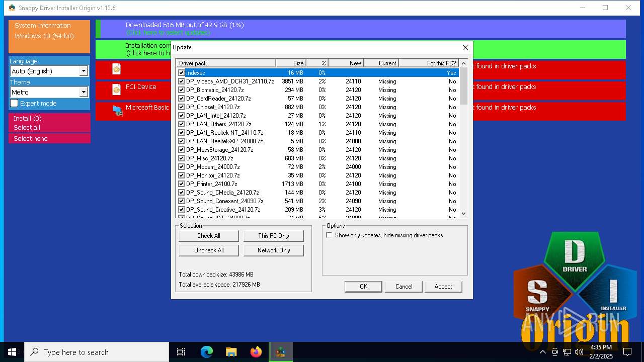Toggle DP_LAN_Intel_24120.7z checkbox
Viewport: 644px width, 362px height.
pyautogui.click(x=181, y=116)
